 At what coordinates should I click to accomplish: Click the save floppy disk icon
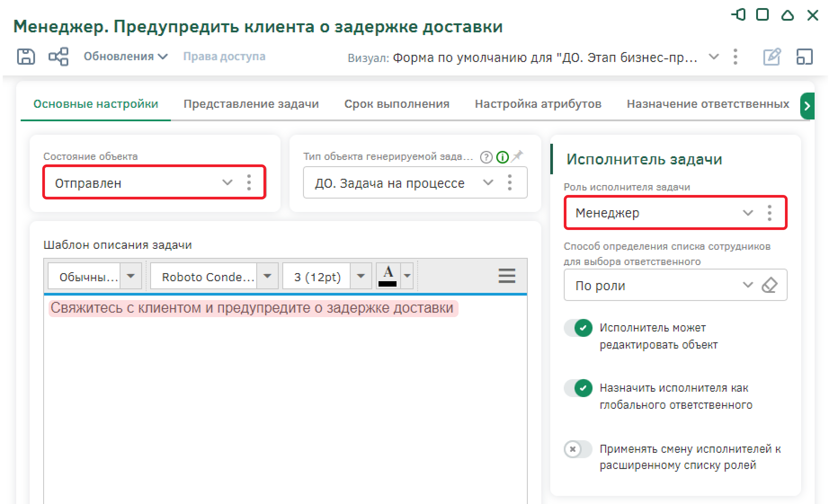click(26, 57)
